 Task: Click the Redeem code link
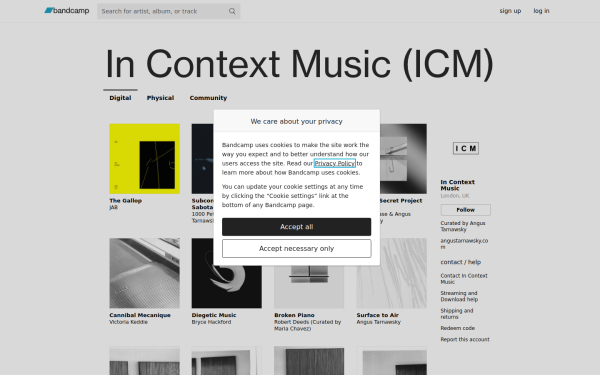click(x=458, y=328)
